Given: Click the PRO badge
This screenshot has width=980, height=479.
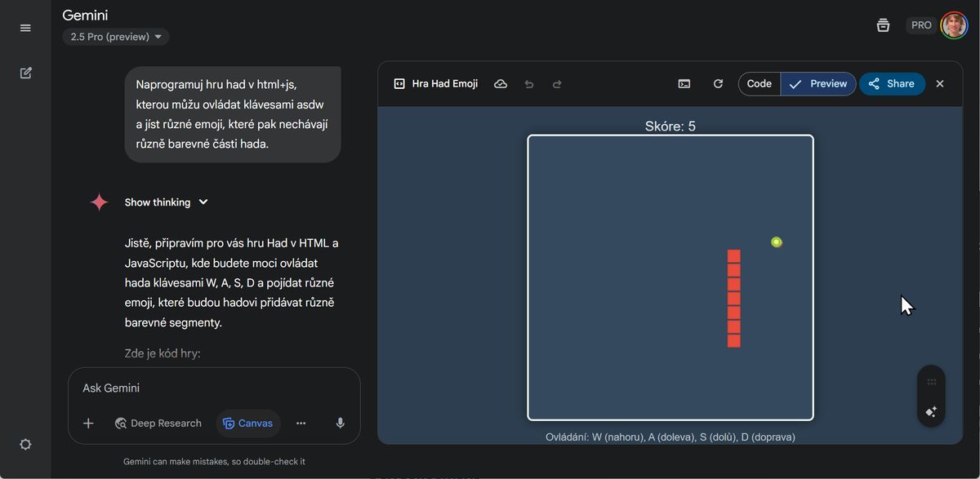Looking at the screenshot, I should tap(921, 25).
